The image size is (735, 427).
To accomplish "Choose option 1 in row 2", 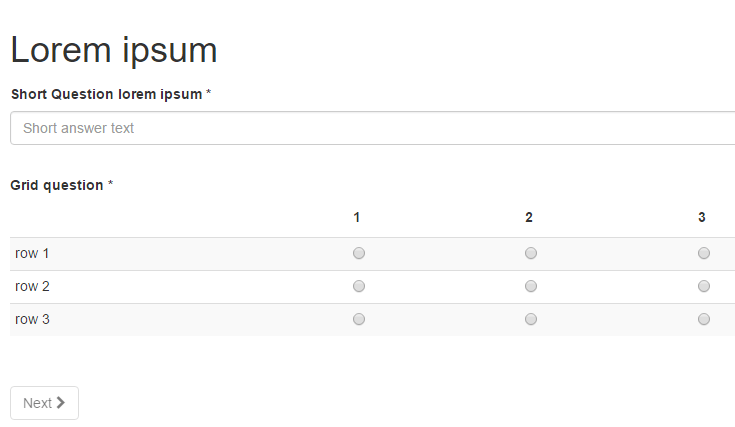I will (359, 286).
